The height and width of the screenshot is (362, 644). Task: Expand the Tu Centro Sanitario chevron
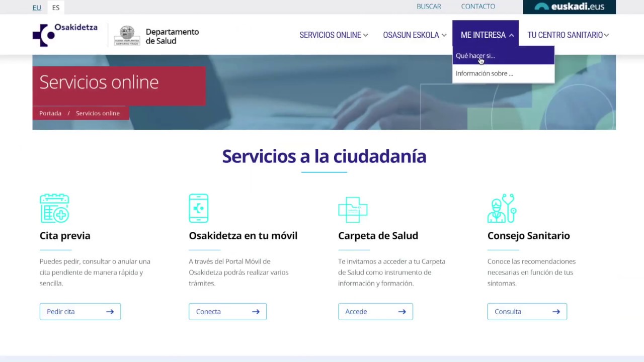click(x=606, y=35)
